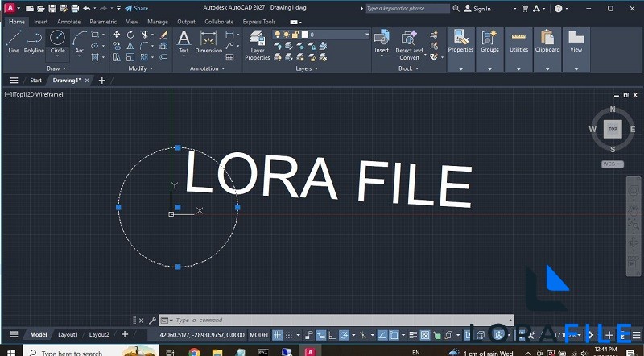Image resolution: width=644 pixels, height=356 pixels.
Task: Select the Hatch tool icon
Action: click(x=95, y=57)
